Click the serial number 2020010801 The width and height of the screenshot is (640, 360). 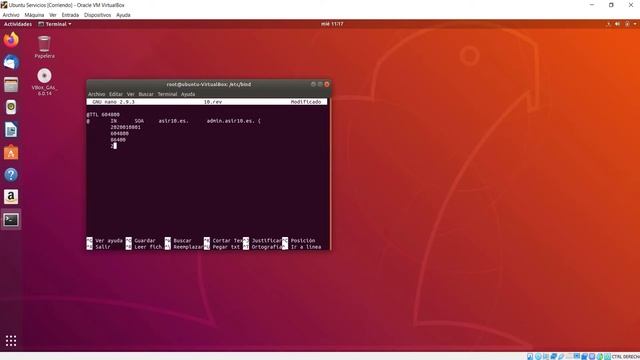click(x=126, y=127)
